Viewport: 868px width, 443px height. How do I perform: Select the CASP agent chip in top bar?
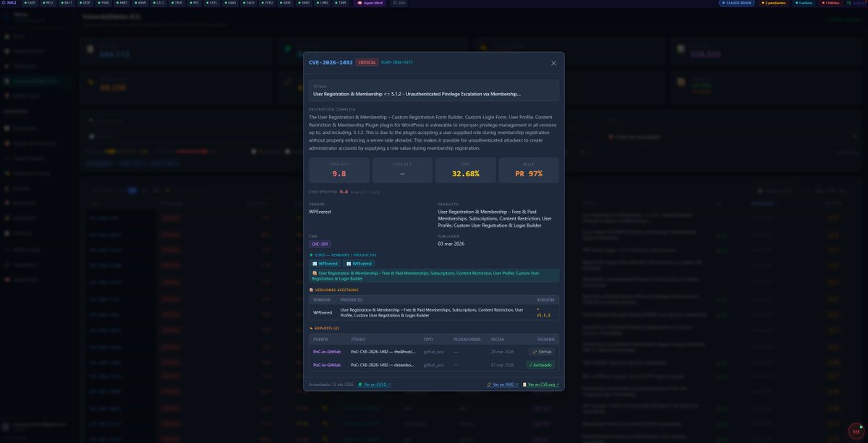pyautogui.click(x=30, y=3)
